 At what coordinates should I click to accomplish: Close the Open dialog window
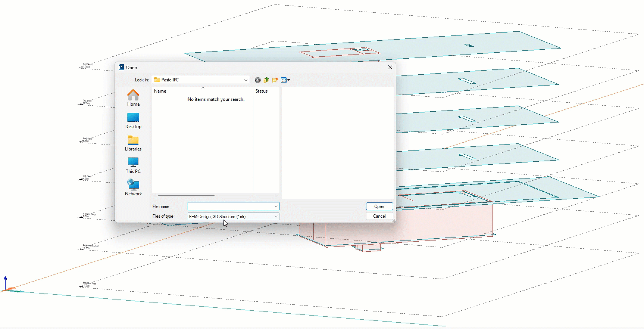390,67
